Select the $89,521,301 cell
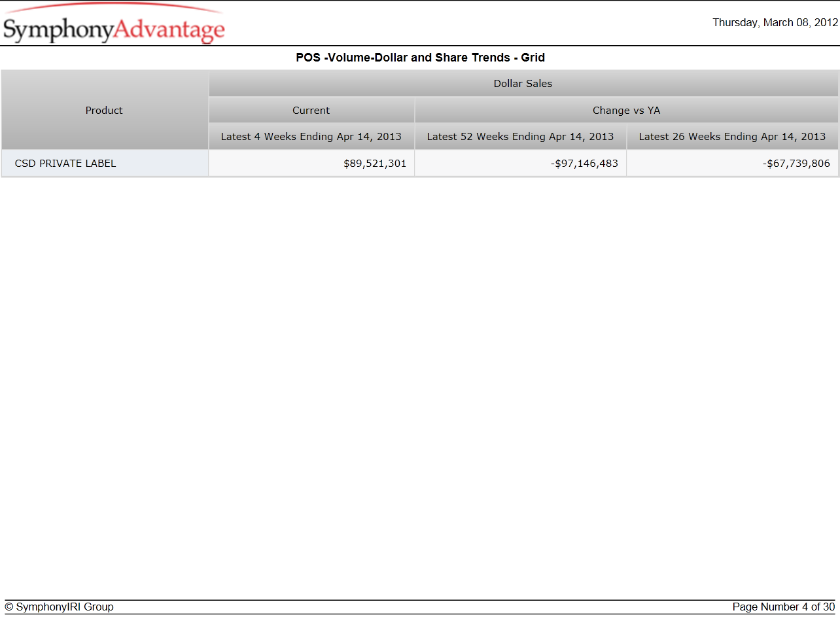The width and height of the screenshot is (840, 619). [311, 164]
